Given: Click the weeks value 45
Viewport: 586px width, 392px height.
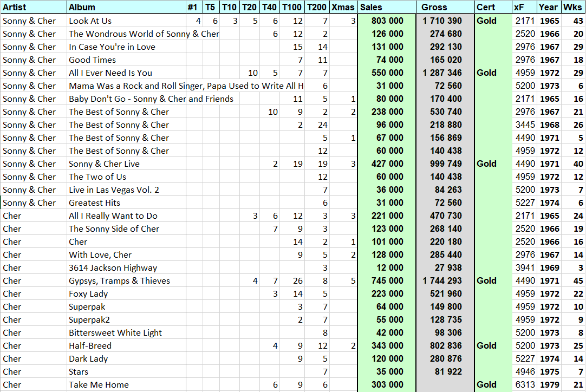Looking at the screenshot, I should tap(572, 280).
